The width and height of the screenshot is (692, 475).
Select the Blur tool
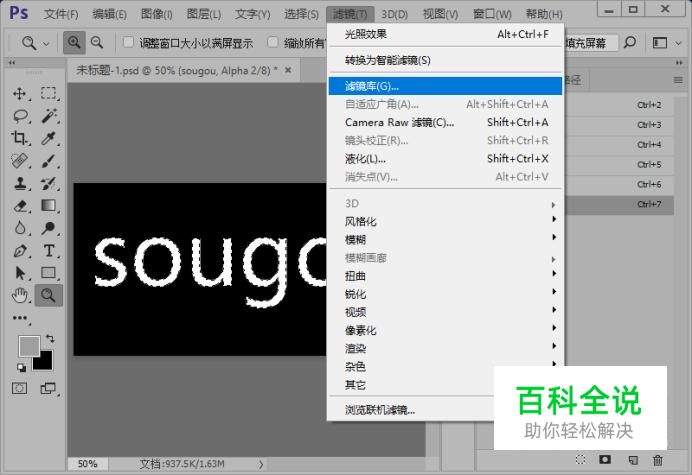pyautogui.click(x=20, y=228)
